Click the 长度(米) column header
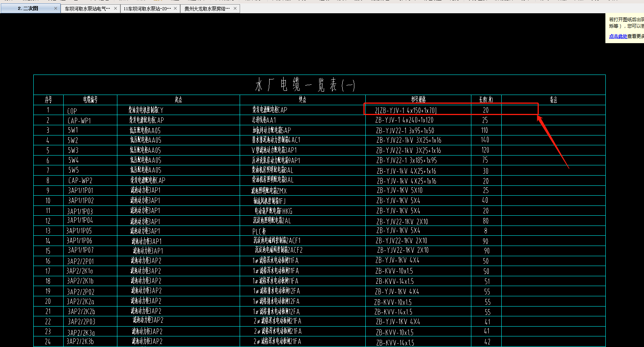This screenshot has height=347, width=644. tap(486, 100)
